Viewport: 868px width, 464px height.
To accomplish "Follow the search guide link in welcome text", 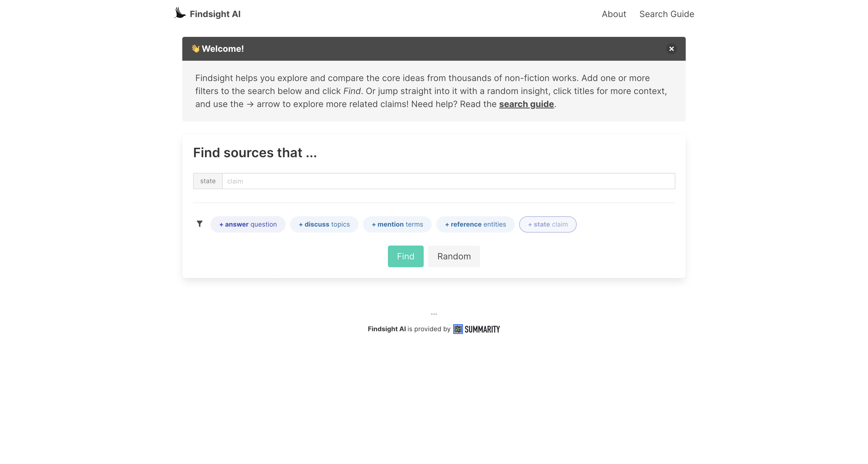I will point(526,104).
